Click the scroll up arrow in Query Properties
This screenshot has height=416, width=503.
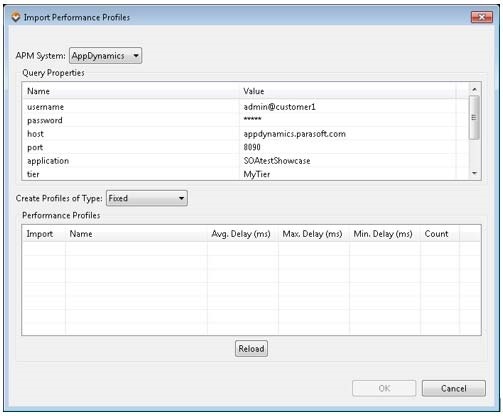474,89
